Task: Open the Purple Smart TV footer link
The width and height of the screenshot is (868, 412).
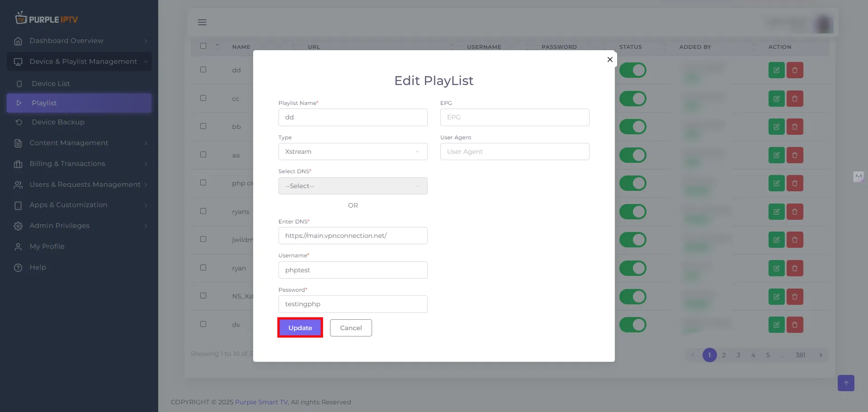Action: tap(261, 402)
